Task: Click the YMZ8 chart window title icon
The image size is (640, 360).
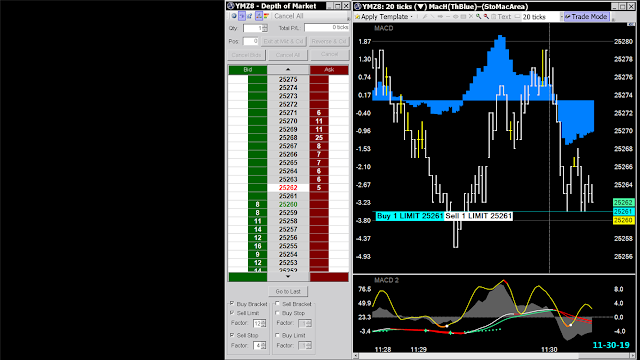Action: pos(358,6)
